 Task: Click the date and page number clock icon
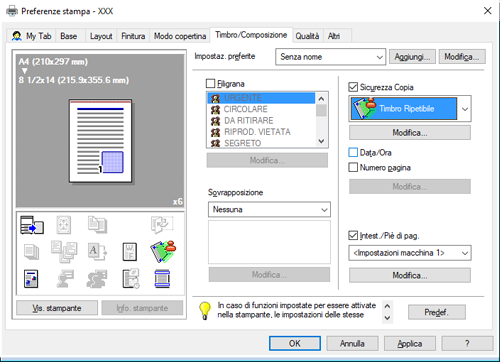coord(131,279)
